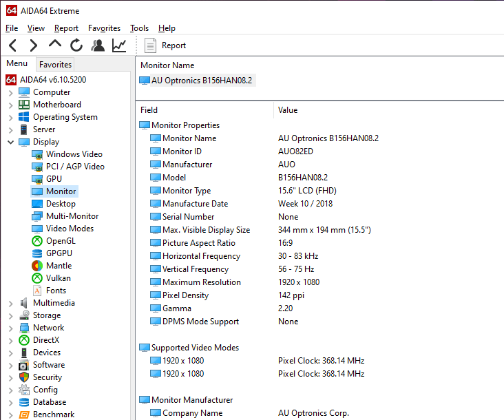This screenshot has height=420, width=504.
Task: Open the Report menu
Action: tap(66, 28)
